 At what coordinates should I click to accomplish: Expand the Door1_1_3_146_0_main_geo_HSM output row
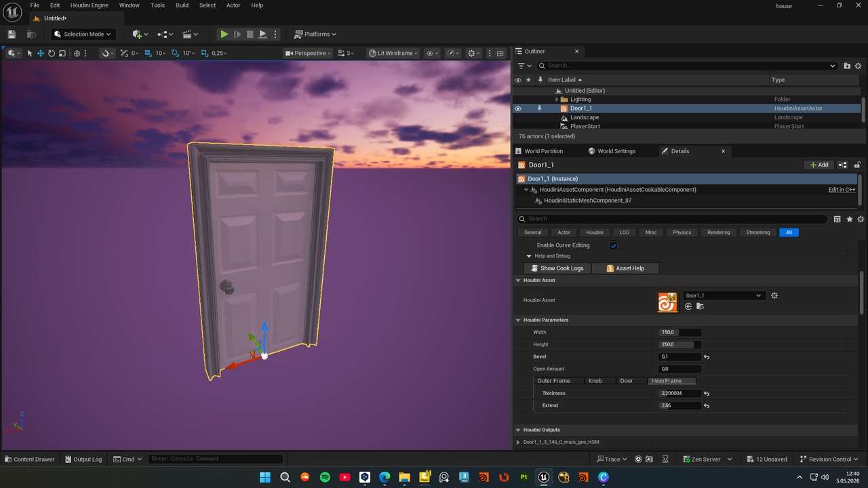[x=519, y=442]
